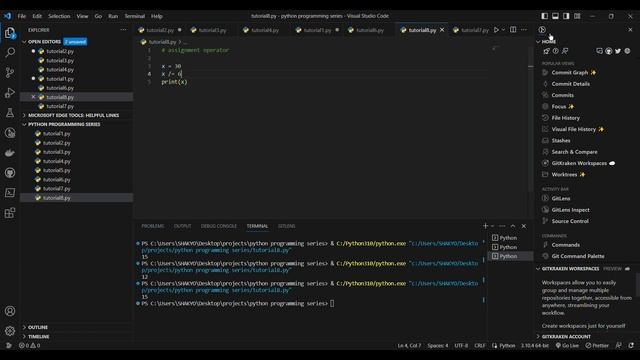Select tutorial4.py in Open Editors

click(60, 69)
